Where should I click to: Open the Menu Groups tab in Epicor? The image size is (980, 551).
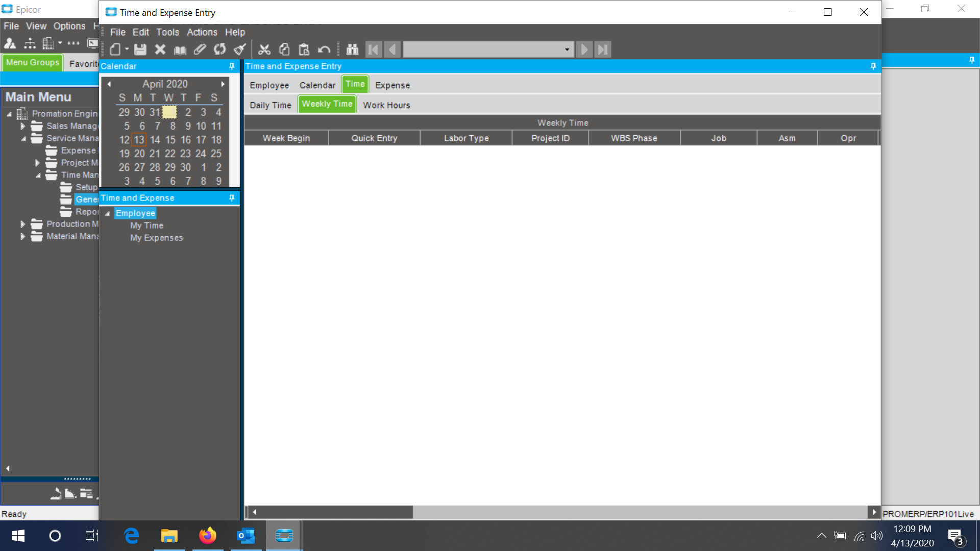pos(33,63)
